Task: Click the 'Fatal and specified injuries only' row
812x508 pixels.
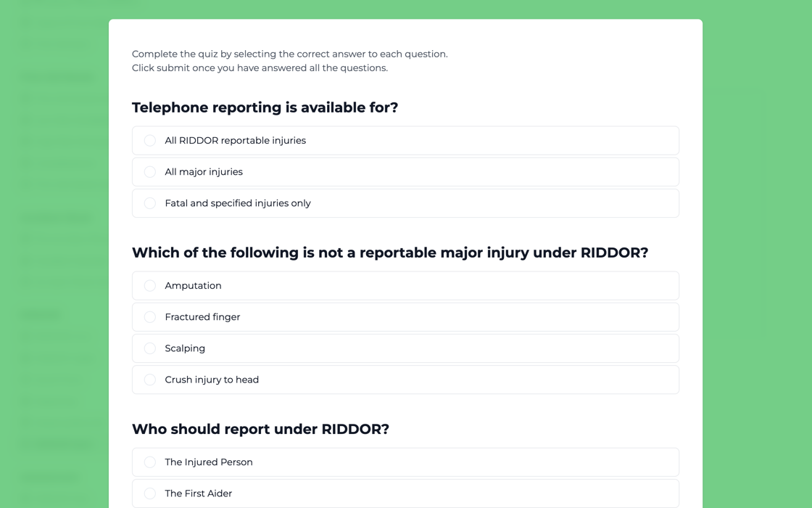Action: tap(405, 203)
